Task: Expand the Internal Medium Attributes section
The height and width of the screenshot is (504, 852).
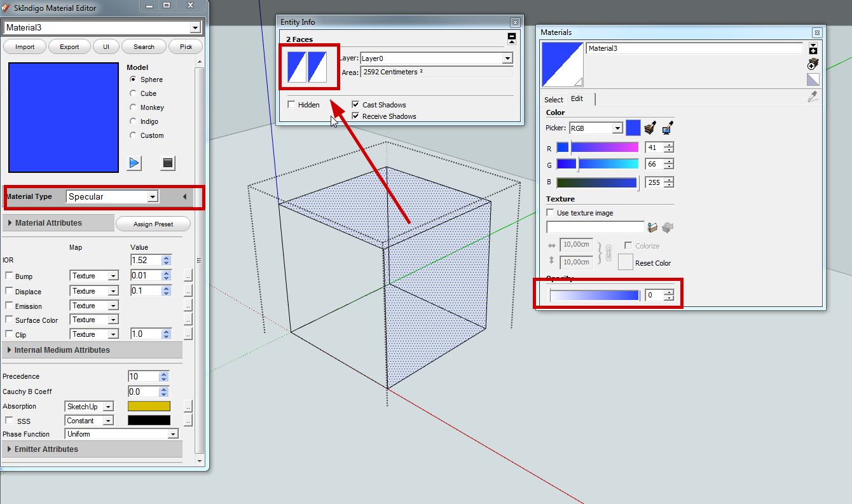Action: click(x=62, y=350)
